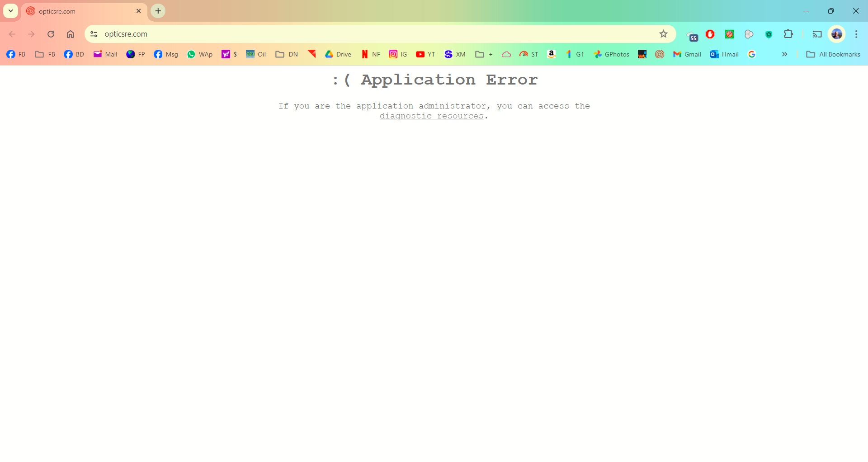Open the FP globe bookmark

click(135, 54)
